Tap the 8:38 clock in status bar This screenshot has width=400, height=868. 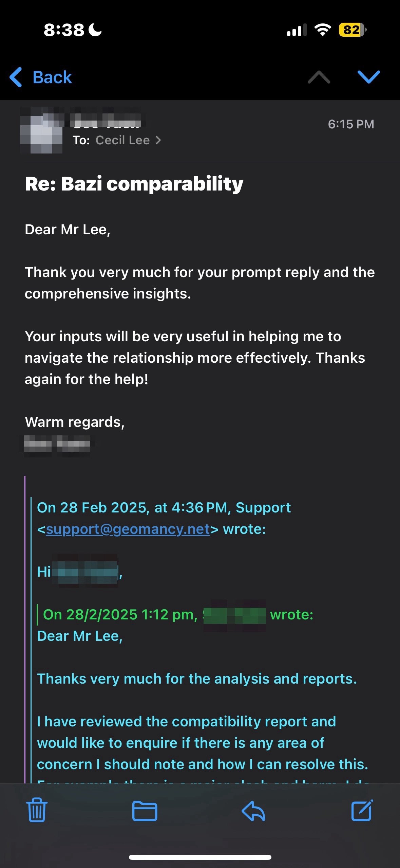tap(64, 30)
